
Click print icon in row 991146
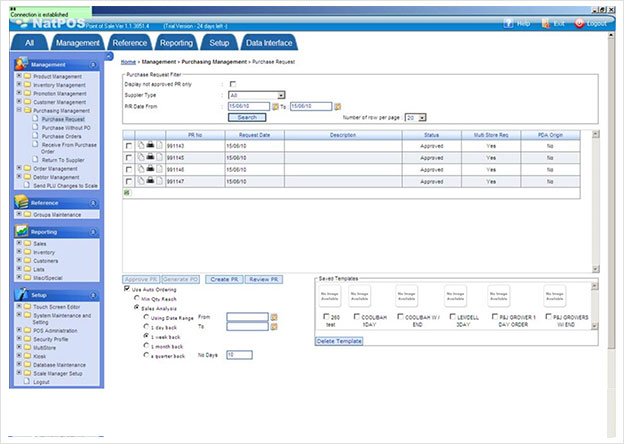(150, 169)
